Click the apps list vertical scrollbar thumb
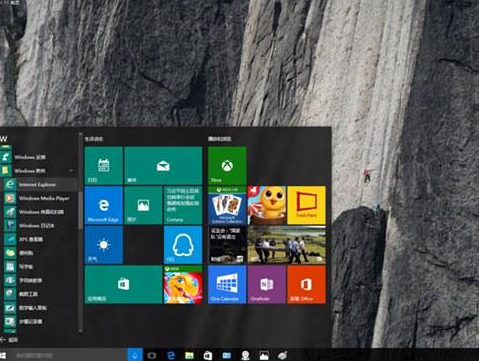Image resolution: width=479 pixels, height=361 pixels. [80, 210]
